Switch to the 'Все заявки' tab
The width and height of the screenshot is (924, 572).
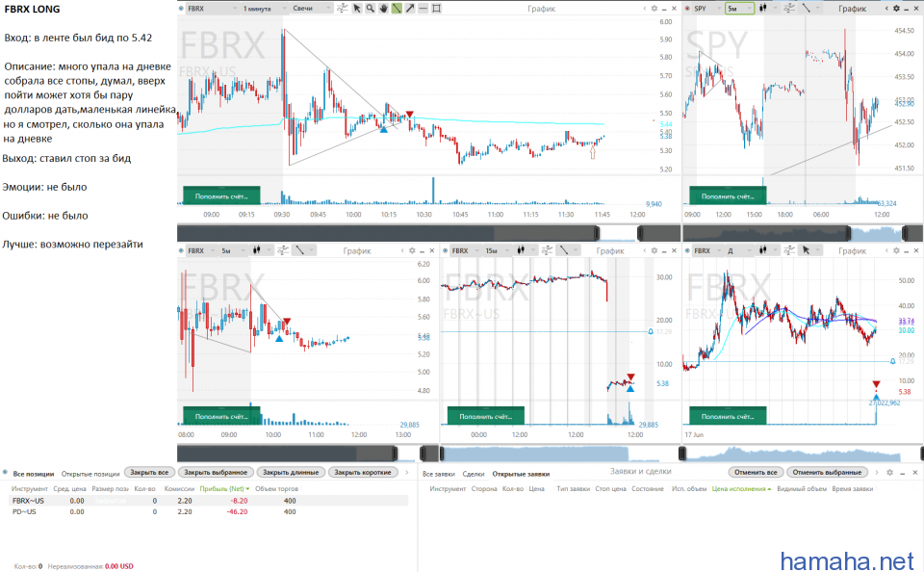(x=439, y=474)
